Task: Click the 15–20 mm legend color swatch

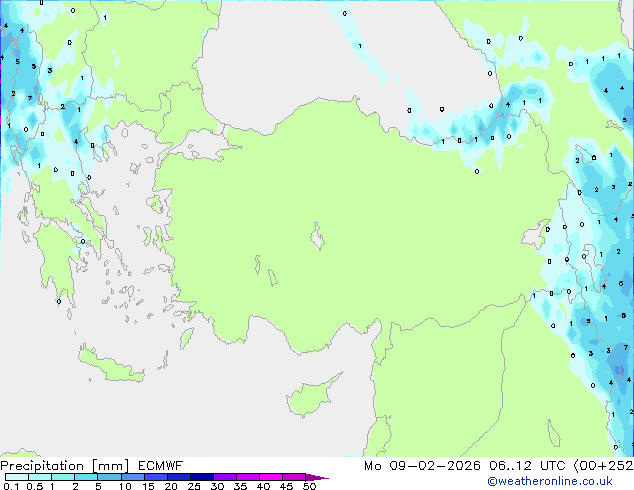Action: pos(156,477)
